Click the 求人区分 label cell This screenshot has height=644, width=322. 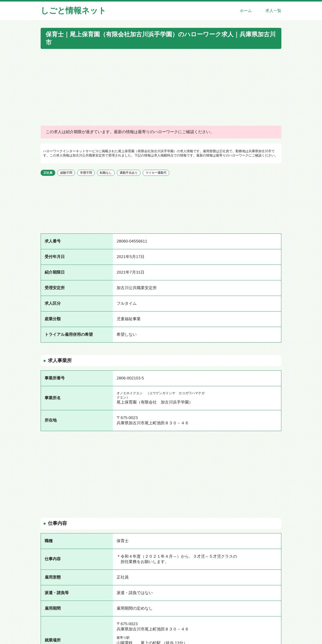[77, 303]
